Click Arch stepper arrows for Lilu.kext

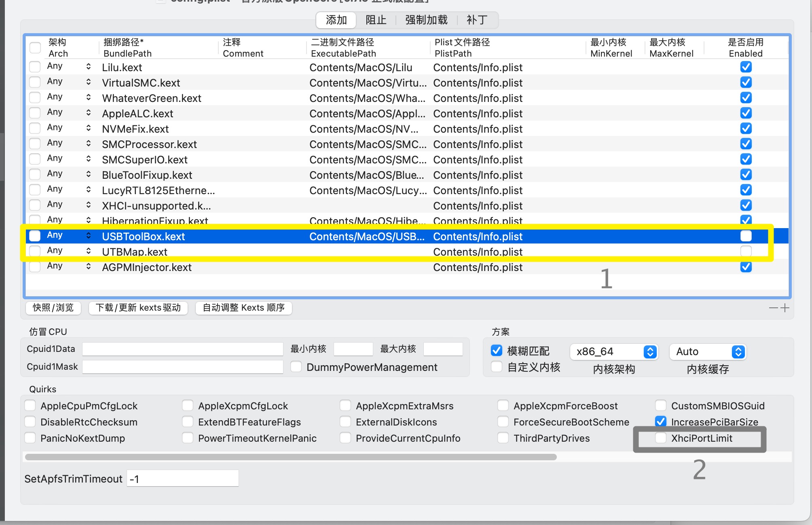click(x=88, y=67)
